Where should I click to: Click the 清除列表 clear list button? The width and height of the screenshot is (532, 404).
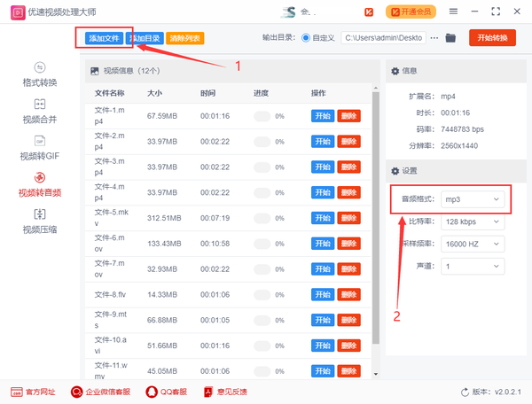click(185, 38)
